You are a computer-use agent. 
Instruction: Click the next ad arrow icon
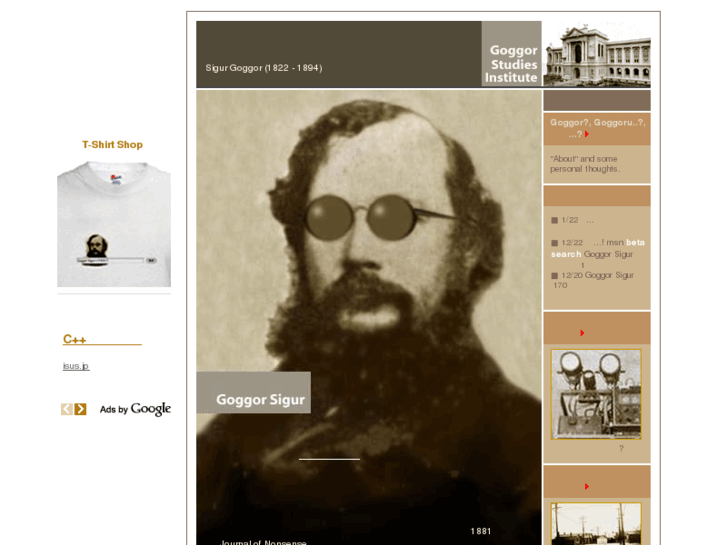(81, 409)
